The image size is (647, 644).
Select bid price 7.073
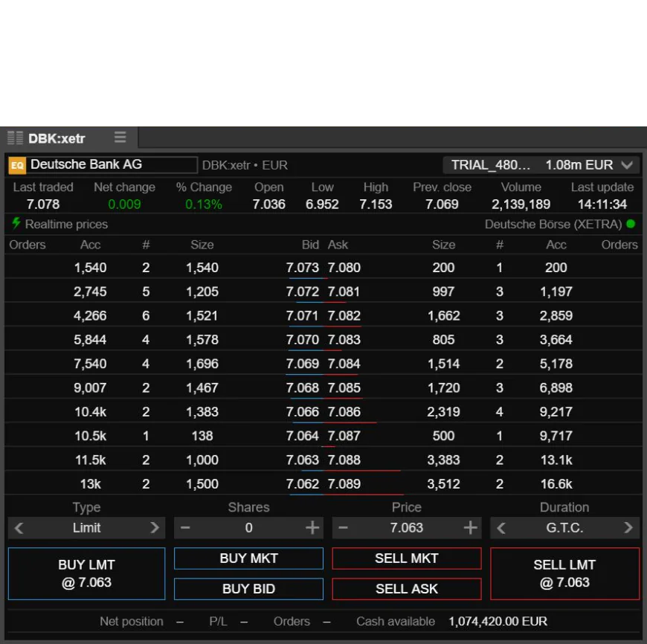(x=303, y=267)
